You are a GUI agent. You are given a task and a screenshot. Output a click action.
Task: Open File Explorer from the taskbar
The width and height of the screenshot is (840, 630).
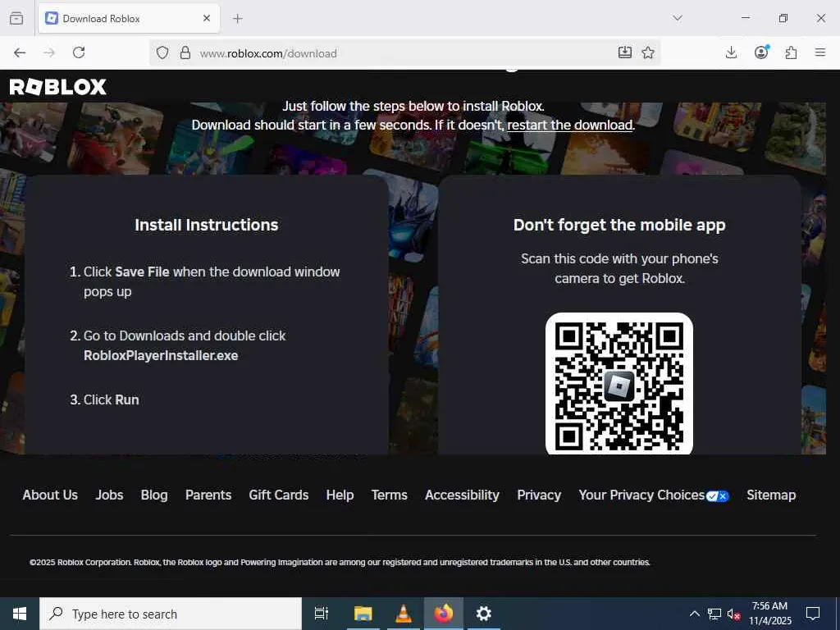click(363, 614)
